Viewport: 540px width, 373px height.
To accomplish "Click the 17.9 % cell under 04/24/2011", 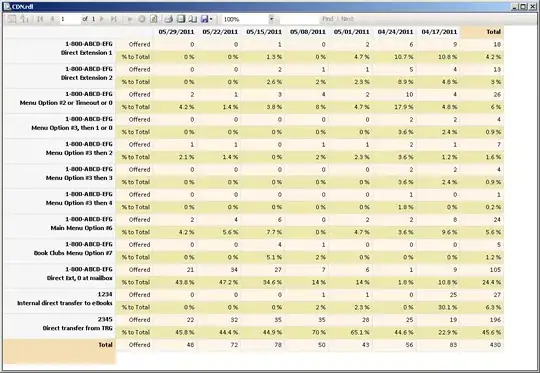I will [404, 107].
